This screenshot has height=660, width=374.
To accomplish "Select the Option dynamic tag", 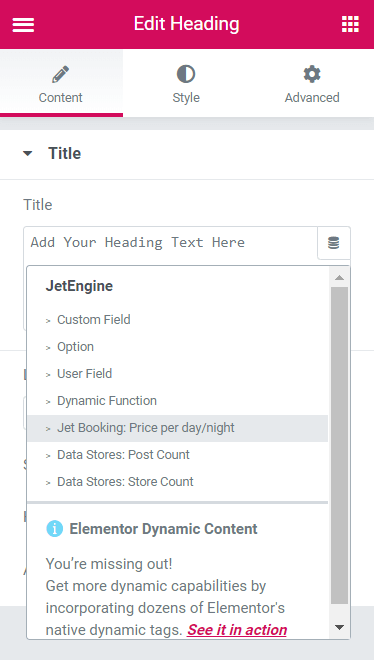I will tap(177, 347).
